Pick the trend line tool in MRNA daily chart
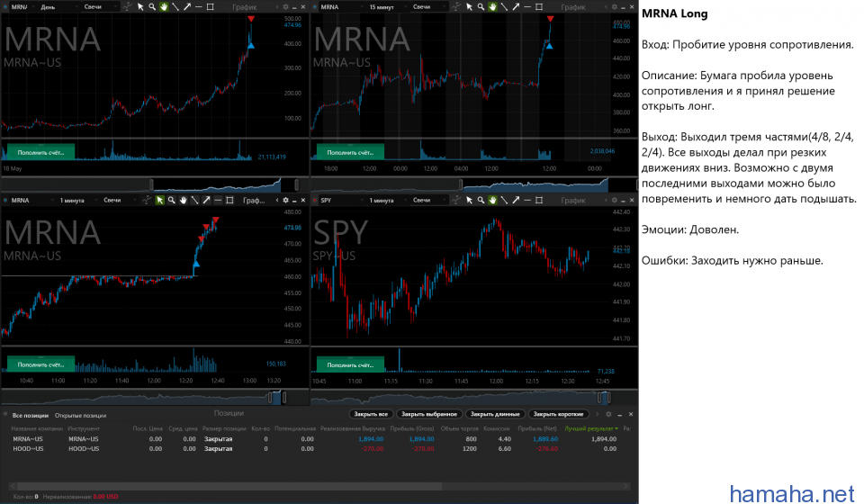The height and width of the screenshot is (504, 864). click(175, 6)
